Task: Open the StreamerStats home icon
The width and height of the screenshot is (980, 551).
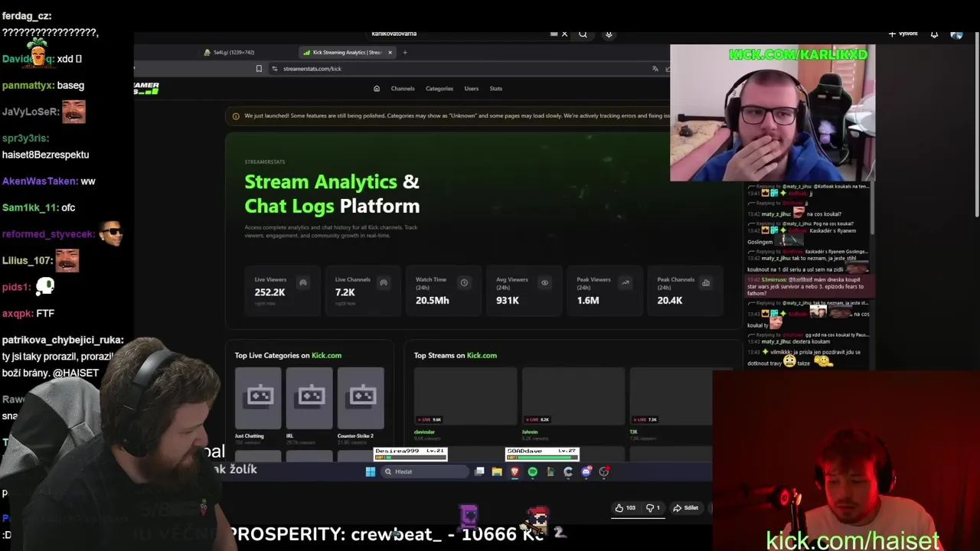Action: tap(377, 89)
